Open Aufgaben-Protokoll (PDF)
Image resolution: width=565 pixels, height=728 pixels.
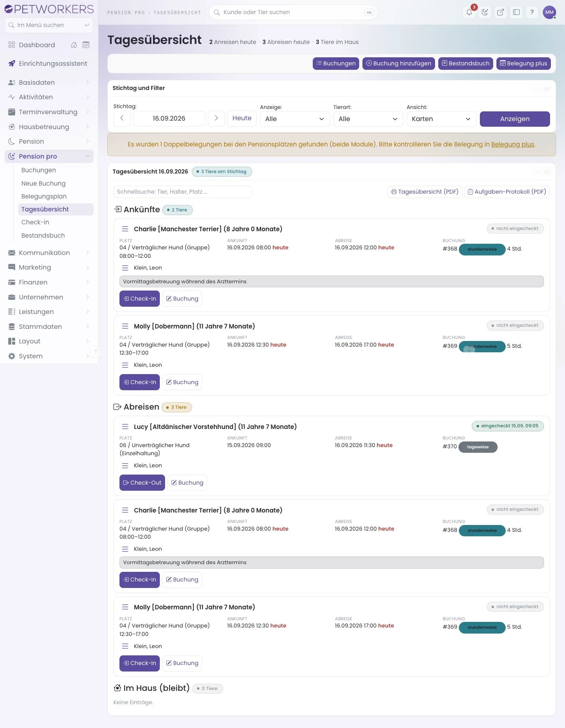coord(507,192)
